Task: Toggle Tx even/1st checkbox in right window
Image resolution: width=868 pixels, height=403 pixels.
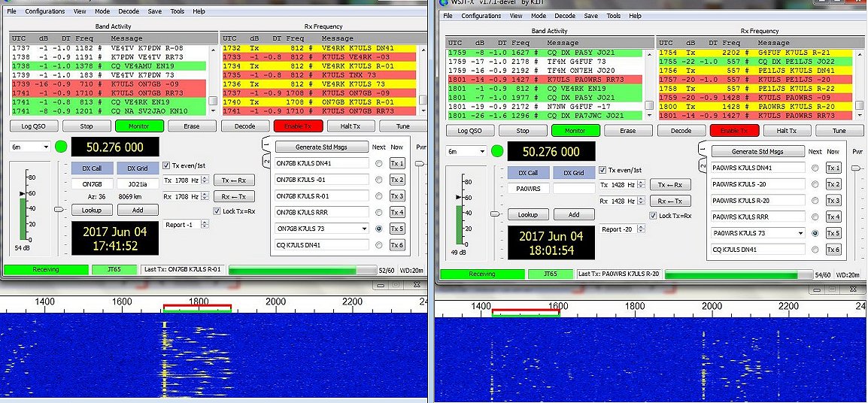Action: click(x=602, y=170)
